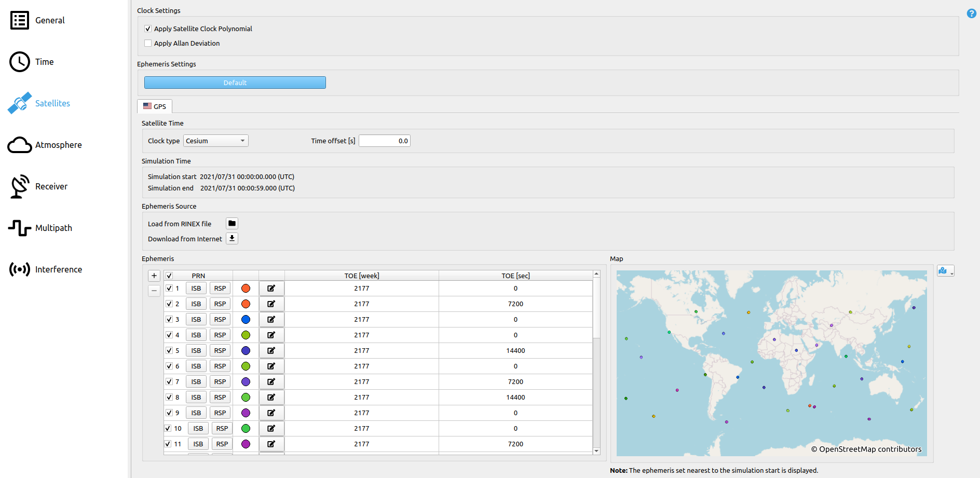This screenshot has height=478, width=980.
Task: Click the Default ephemeris settings button
Action: click(235, 83)
